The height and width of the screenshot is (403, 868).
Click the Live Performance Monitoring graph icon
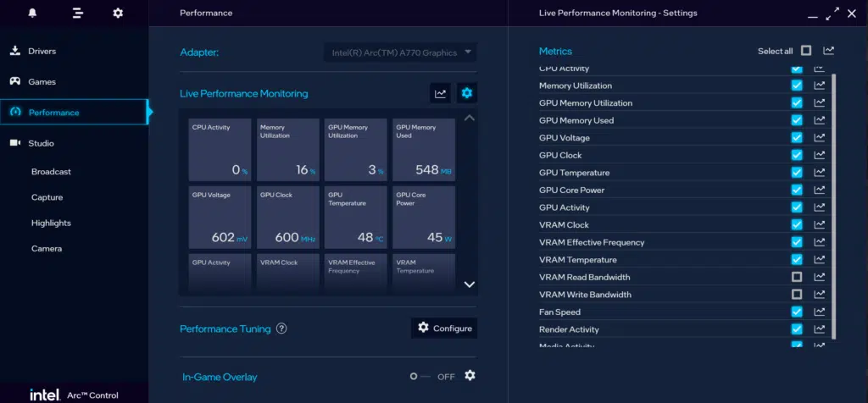pos(441,93)
